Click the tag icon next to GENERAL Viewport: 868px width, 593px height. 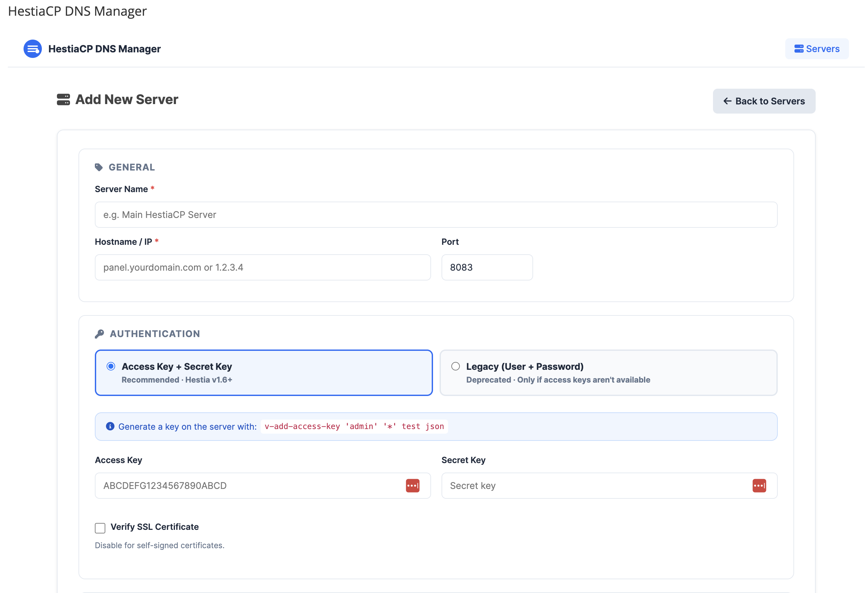[98, 167]
